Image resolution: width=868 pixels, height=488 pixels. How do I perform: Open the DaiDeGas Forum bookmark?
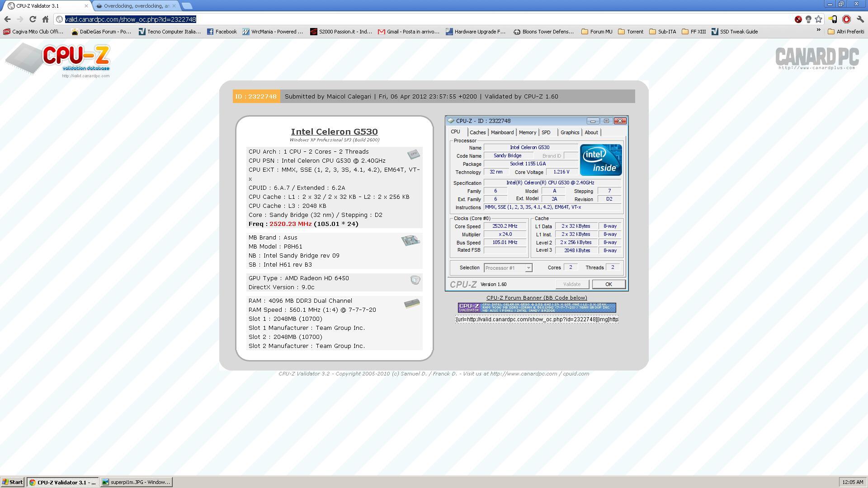[x=101, y=32]
